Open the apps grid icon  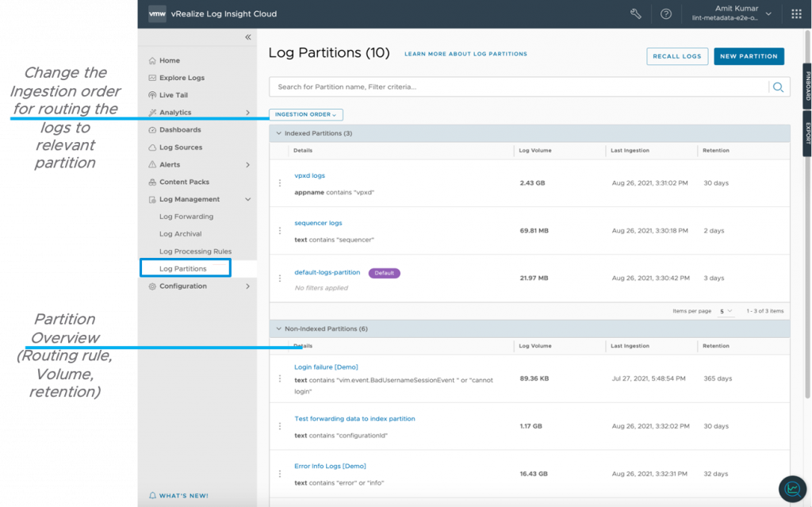(796, 13)
